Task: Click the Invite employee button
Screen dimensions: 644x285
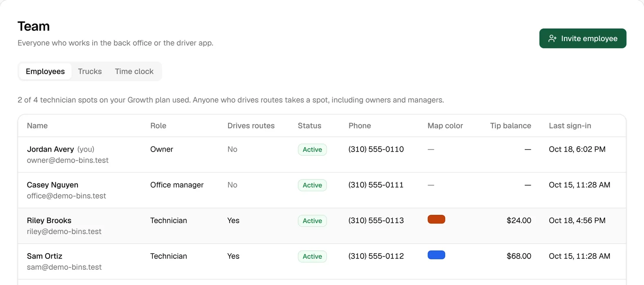Action: pos(583,38)
